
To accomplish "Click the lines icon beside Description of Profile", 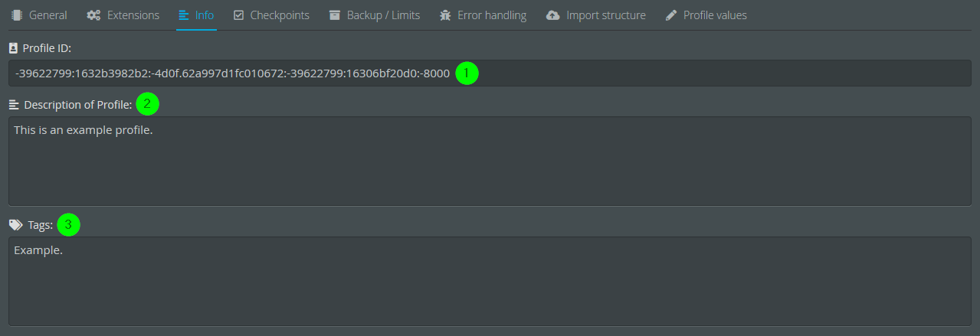I will point(14,104).
